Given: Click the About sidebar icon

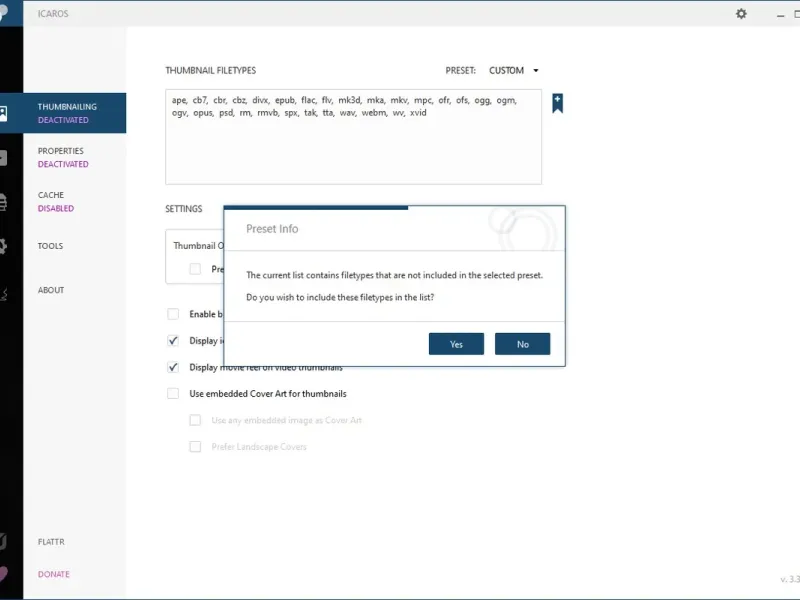Looking at the screenshot, I should (3, 294).
